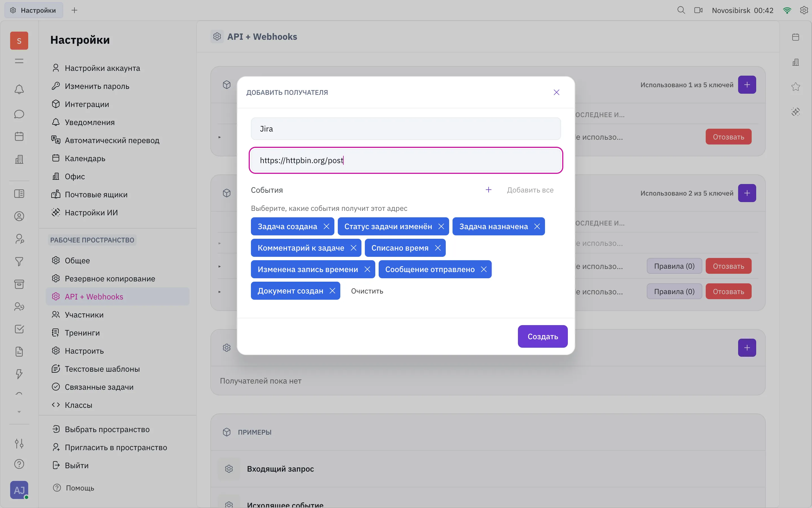Click 'Добавить все' events link
The width and height of the screenshot is (812, 508).
(530, 190)
